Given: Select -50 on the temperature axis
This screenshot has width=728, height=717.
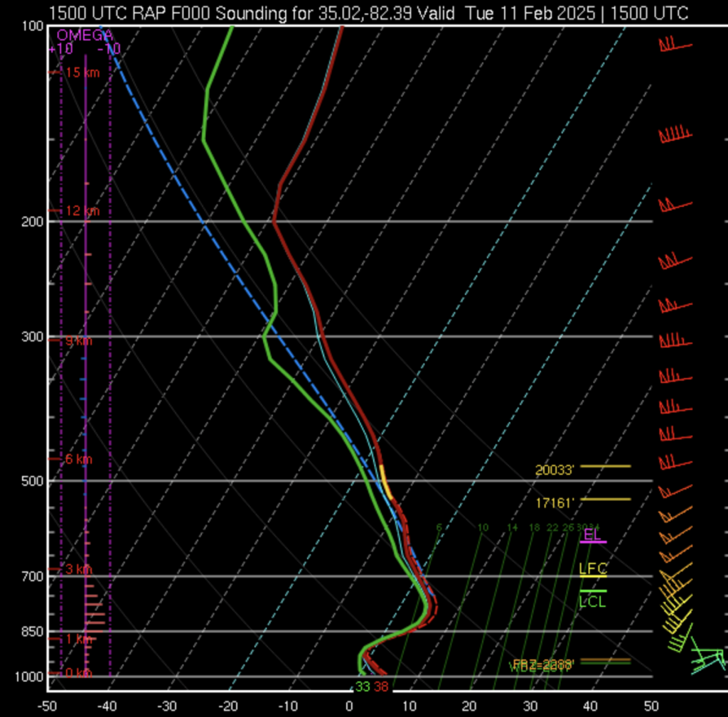Looking at the screenshot, I should pos(46,706).
